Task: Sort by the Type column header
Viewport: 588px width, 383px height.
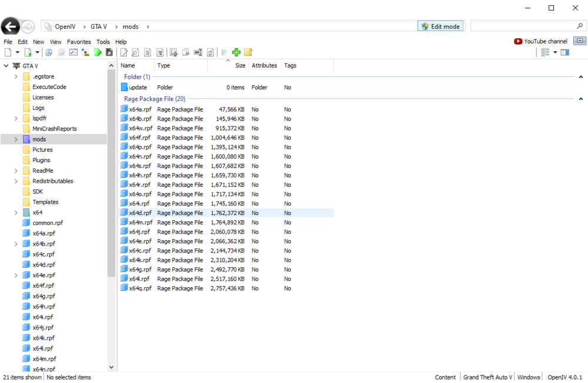Action: [181, 66]
